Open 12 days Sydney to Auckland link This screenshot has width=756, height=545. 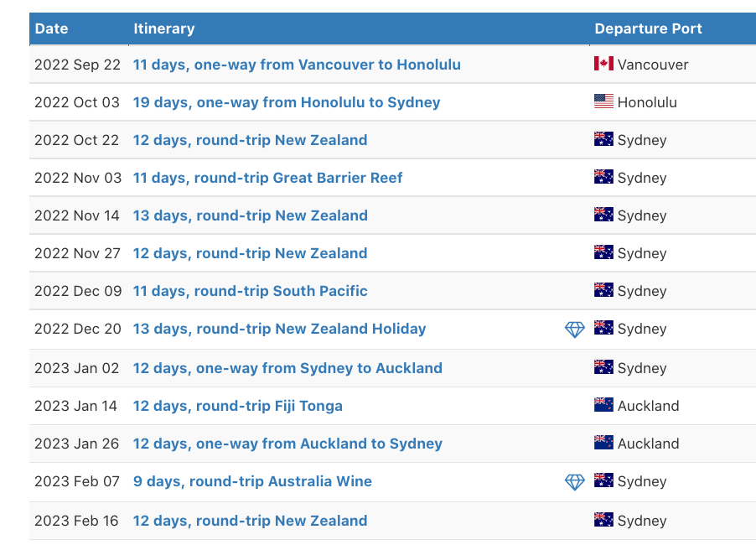click(x=287, y=368)
